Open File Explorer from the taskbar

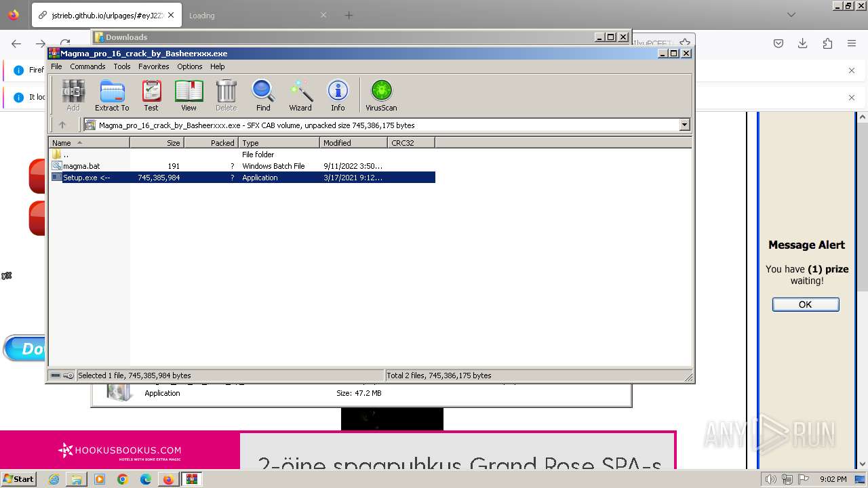click(x=77, y=479)
